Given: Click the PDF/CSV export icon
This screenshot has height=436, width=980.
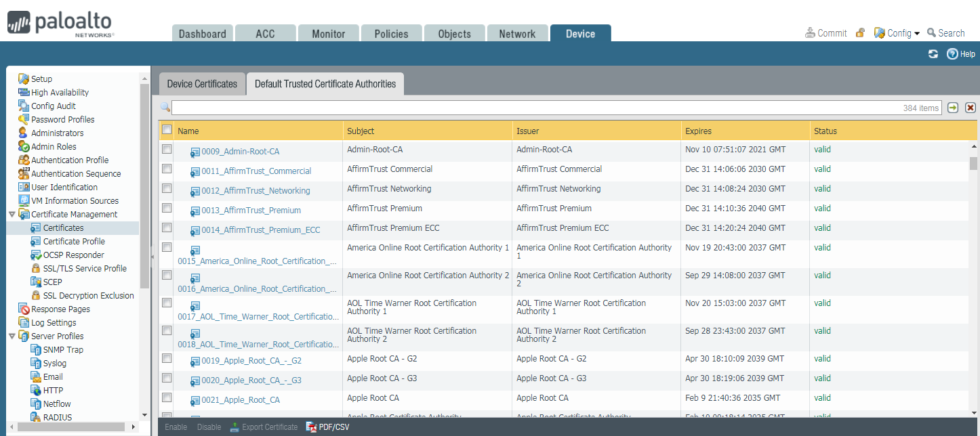Looking at the screenshot, I should pyautogui.click(x=312, y=427).
